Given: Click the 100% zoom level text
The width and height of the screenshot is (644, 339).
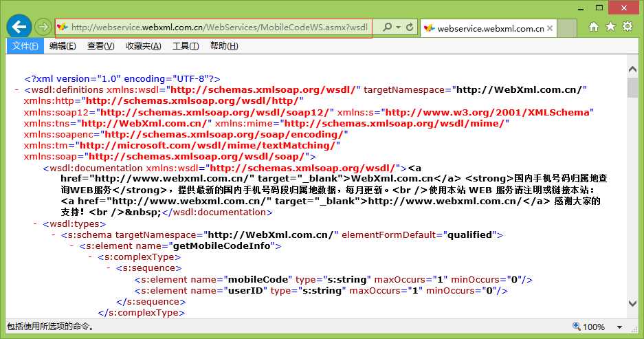Looking at the screenshot, I should (x=594, y=327).
